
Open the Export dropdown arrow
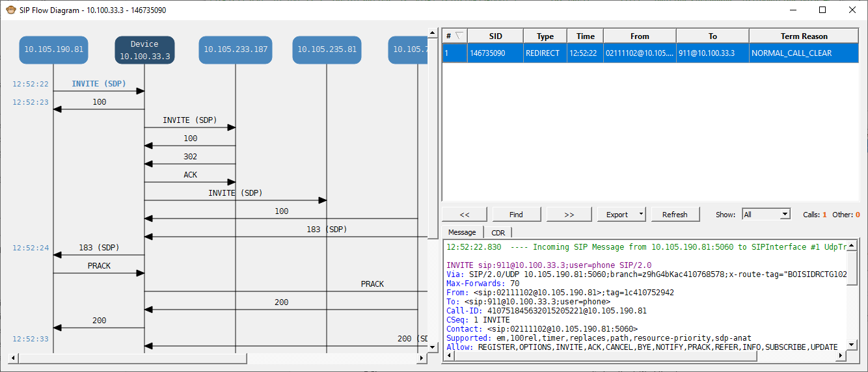[x=641, y=215]
